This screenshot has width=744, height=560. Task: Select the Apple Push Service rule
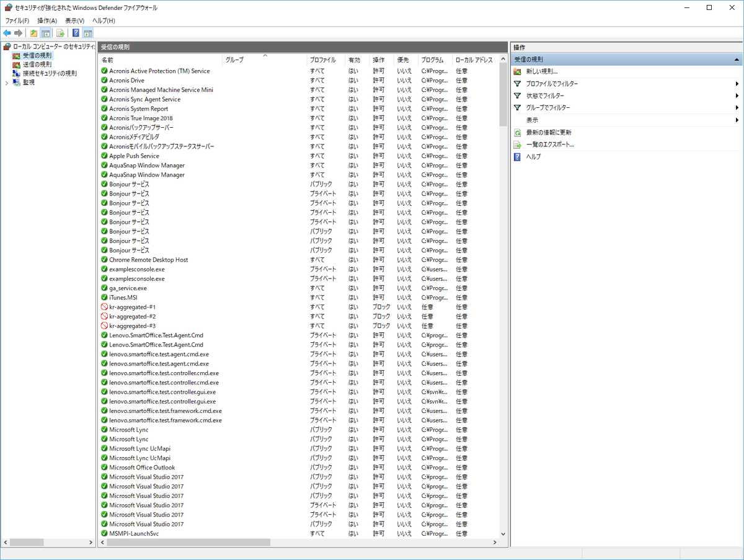[134, 156]
